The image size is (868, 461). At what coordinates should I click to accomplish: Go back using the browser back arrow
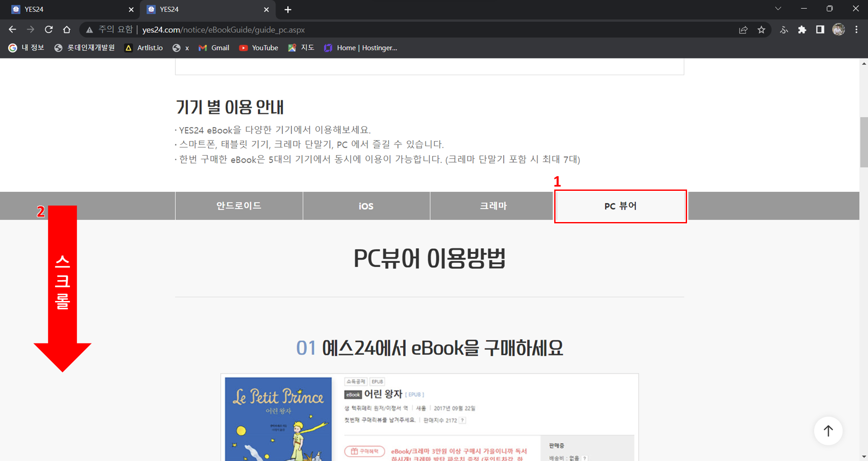[13, 29]
